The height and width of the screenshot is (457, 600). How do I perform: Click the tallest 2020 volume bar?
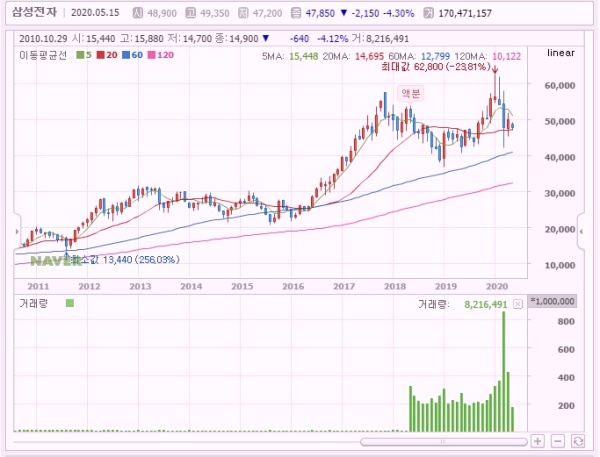pyautogui.click(x=504, y=372)
